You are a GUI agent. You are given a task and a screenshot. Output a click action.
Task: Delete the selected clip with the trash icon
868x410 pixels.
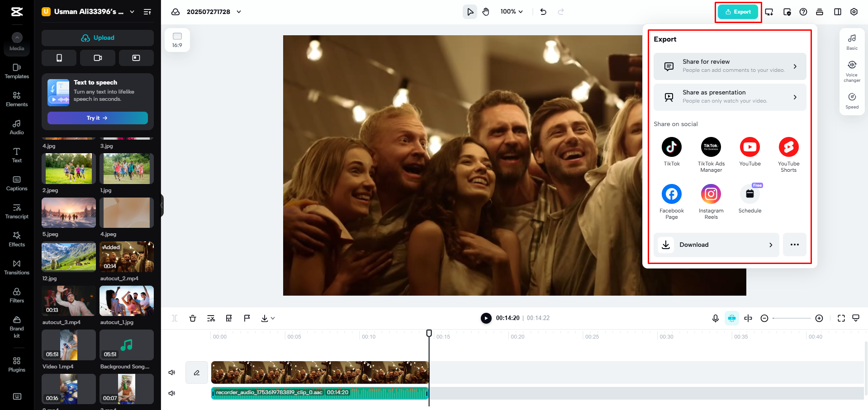pos(193,318)
